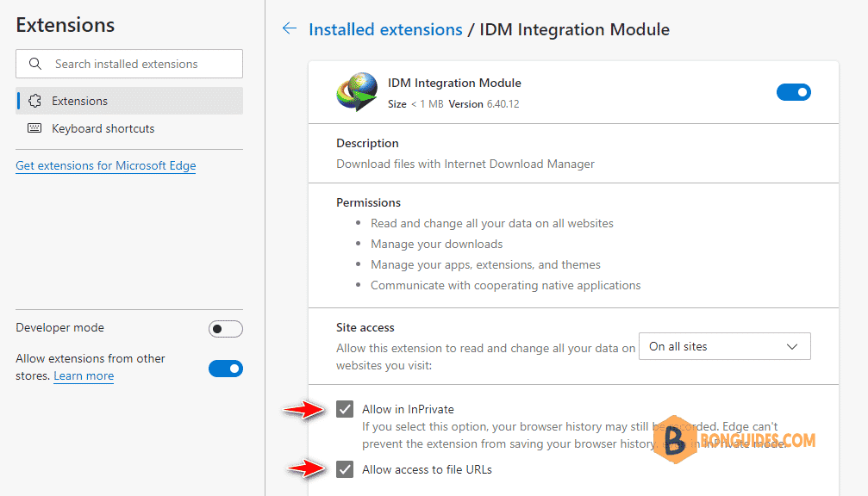
Task: Open the On all sites dropdown
Action: coord(724,346)
